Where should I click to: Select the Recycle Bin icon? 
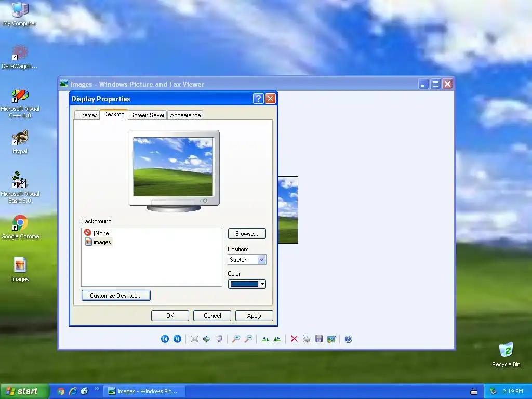[506, 354]
